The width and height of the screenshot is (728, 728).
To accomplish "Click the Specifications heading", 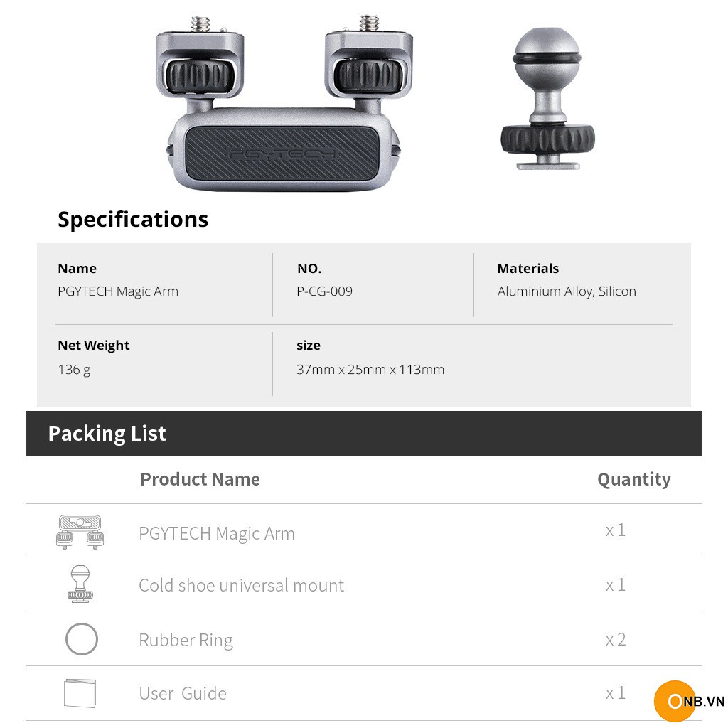I will click(x=133, y=219).
